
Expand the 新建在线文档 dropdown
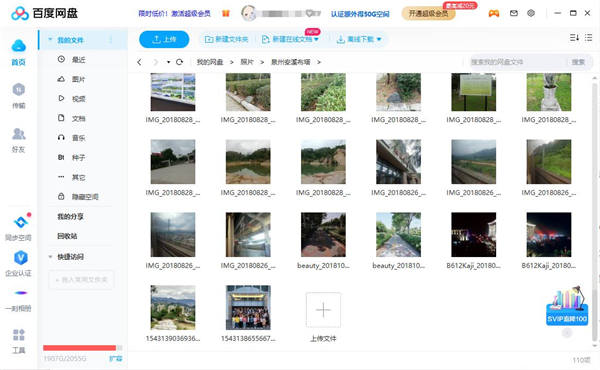pyautogui.click(x=316, y=39)
